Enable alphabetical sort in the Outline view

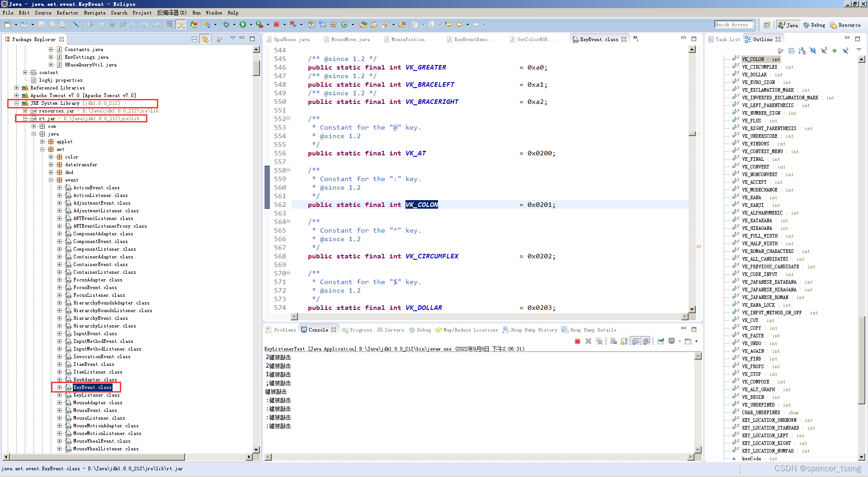coord(802,51)
